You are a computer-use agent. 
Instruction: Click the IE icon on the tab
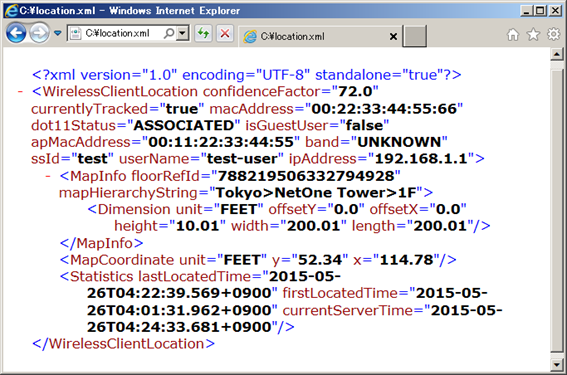[250, 37]
